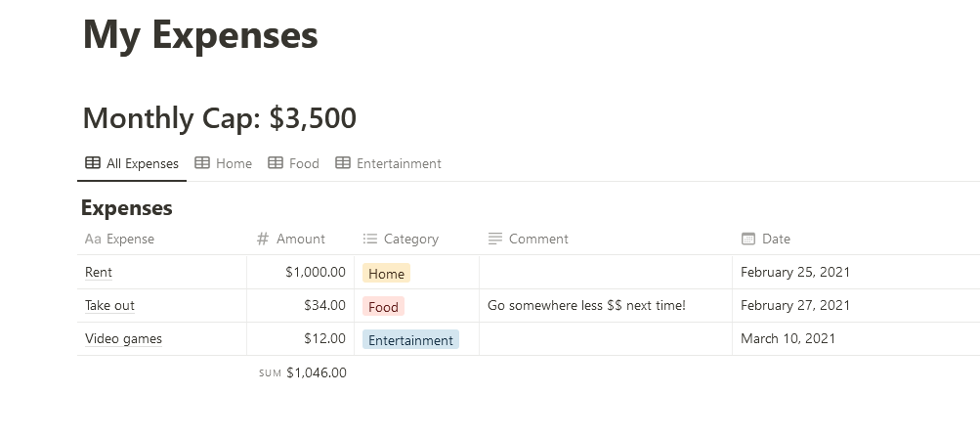Select the red Food category tag
This screenshot has height=437, width=980.
click(383, 307)
